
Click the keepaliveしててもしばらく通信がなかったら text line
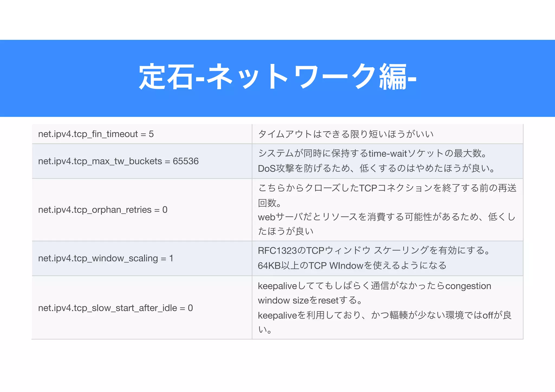(374, 286)
